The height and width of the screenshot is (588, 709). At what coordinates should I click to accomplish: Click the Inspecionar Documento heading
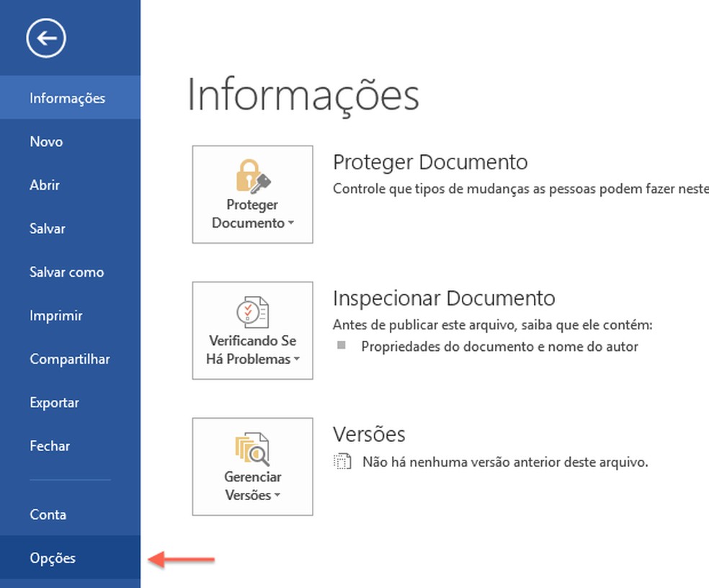444,298
